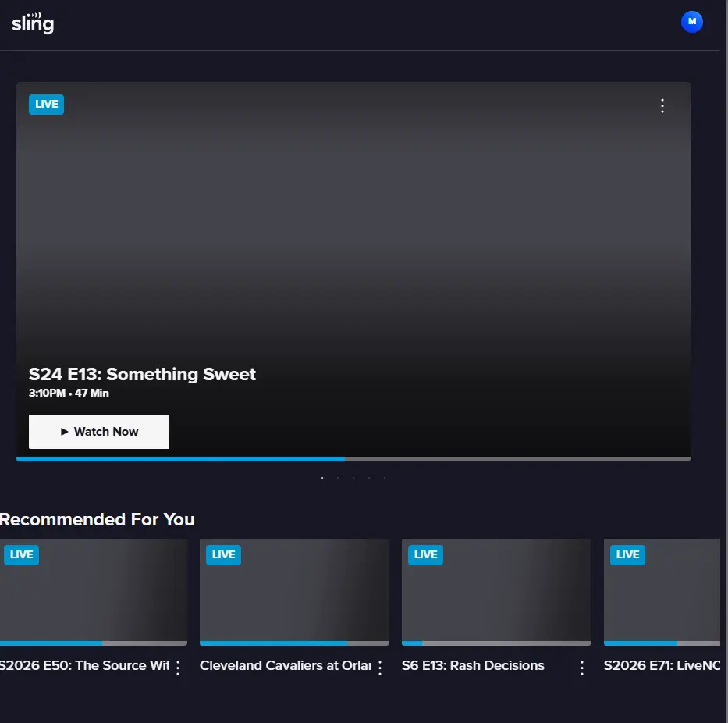Screen dimensions: 728x723
Task: Click the LIVE badge on Cleveland Cavaliers card
Action: 223,555
